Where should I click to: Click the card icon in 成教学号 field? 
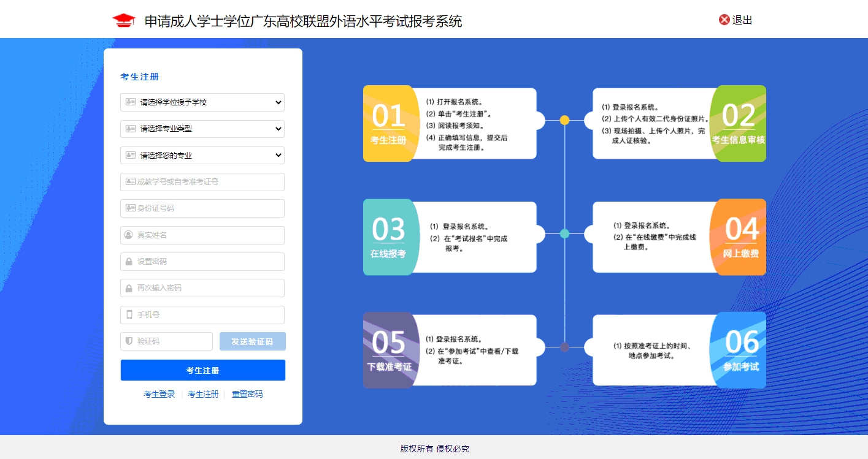tap(130, 182)
